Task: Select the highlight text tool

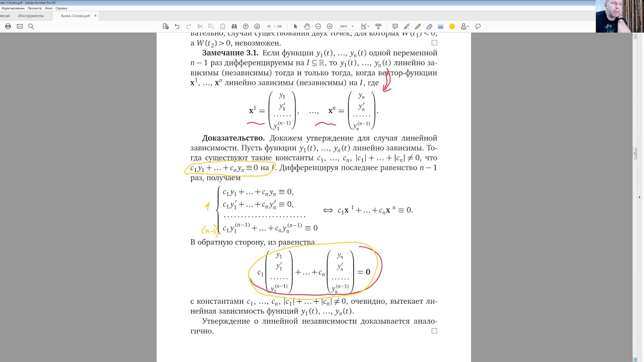Action: 407,26
